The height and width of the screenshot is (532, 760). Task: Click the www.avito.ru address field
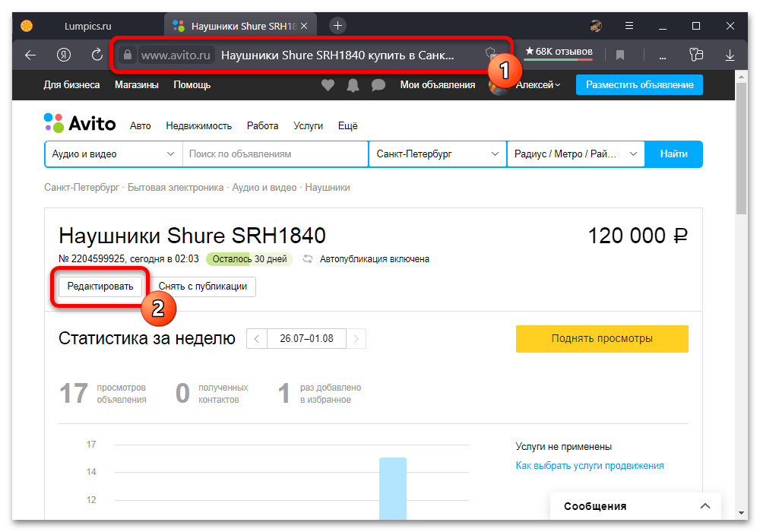click(176, 55)
